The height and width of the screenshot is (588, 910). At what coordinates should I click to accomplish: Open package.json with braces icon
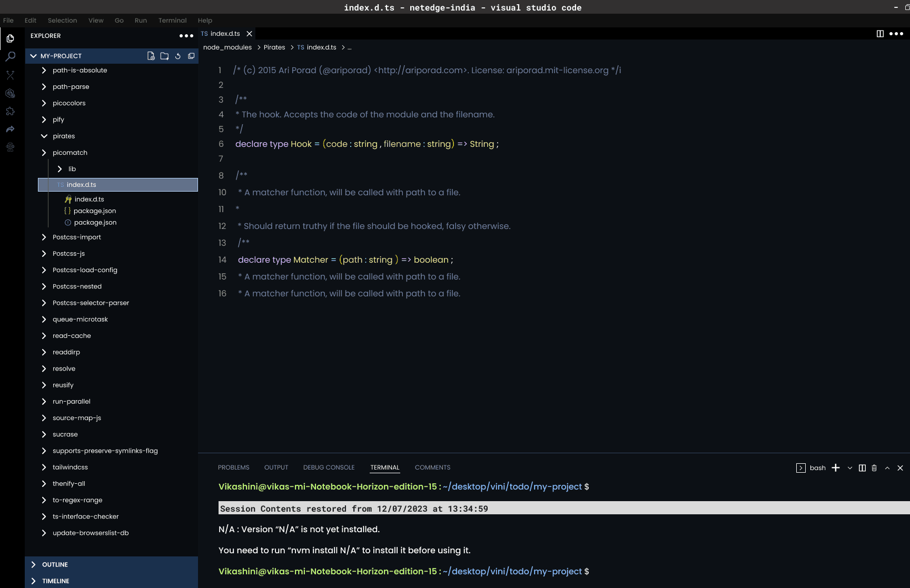tap(94, 211)
